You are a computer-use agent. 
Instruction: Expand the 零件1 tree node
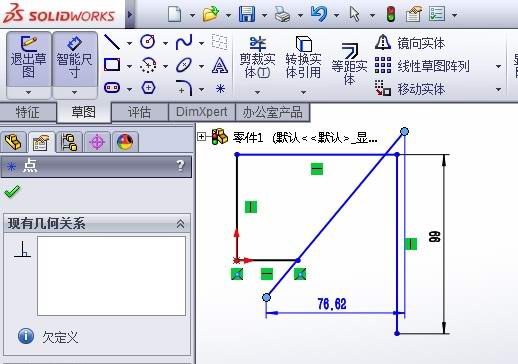coord(201,136)
